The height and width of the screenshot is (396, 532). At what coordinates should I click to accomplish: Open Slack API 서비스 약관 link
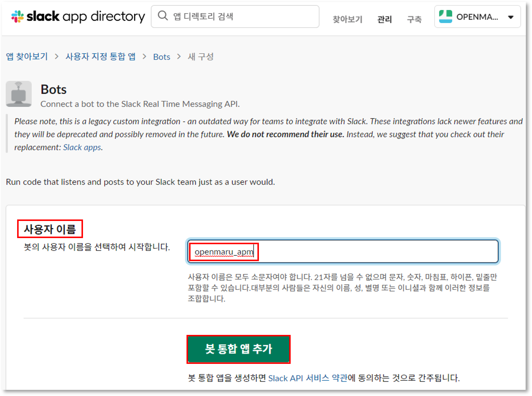pos(308,378)
